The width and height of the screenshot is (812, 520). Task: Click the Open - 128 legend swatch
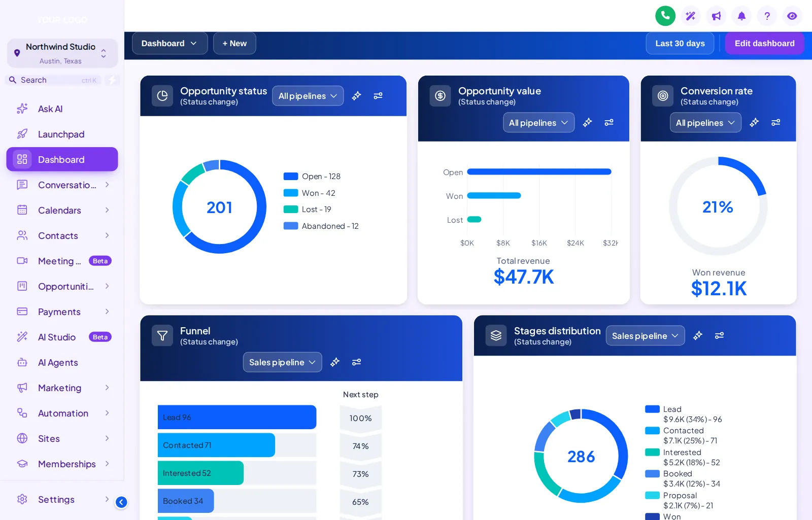point(291,177)
